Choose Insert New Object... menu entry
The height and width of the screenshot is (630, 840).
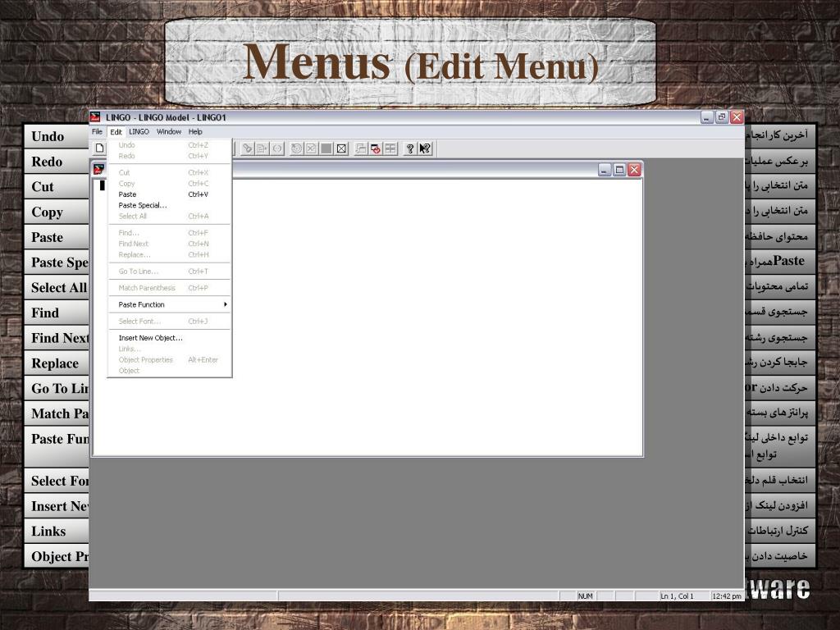(169, 338)
